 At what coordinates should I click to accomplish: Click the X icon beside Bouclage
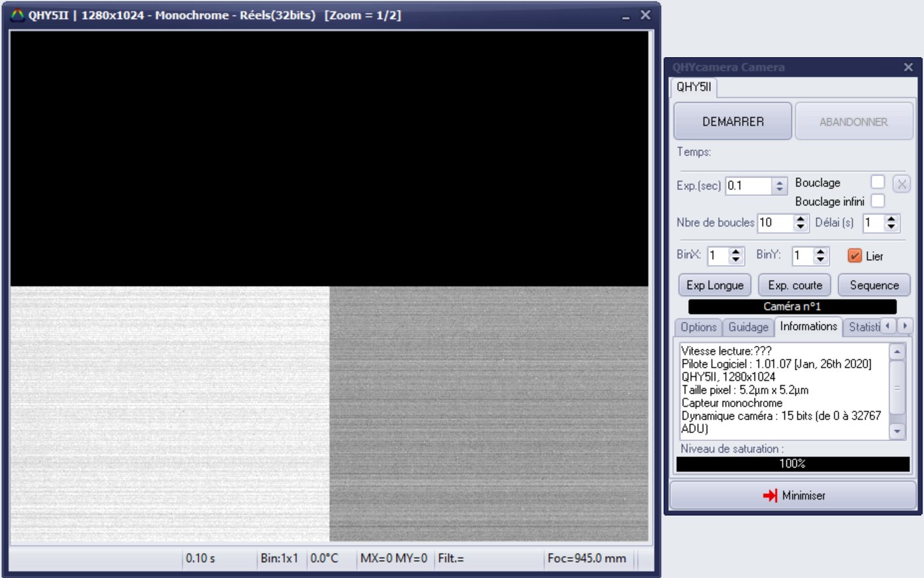pos(901,184)
